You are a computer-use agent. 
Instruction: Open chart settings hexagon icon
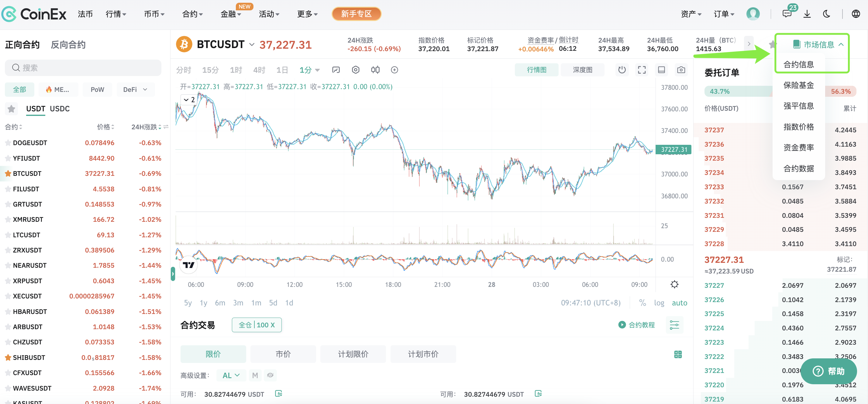[x=356, y=70]
